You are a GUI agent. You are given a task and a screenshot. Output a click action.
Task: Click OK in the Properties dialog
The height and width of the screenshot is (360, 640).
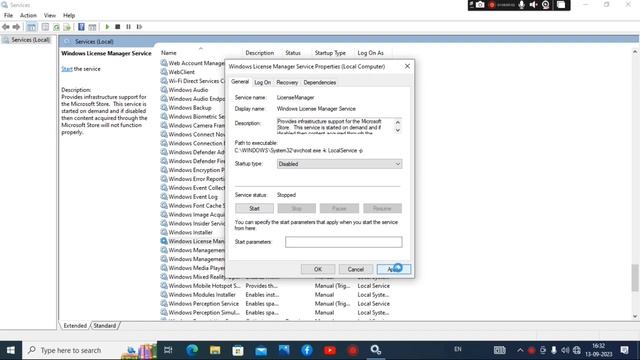pos(318,269)
